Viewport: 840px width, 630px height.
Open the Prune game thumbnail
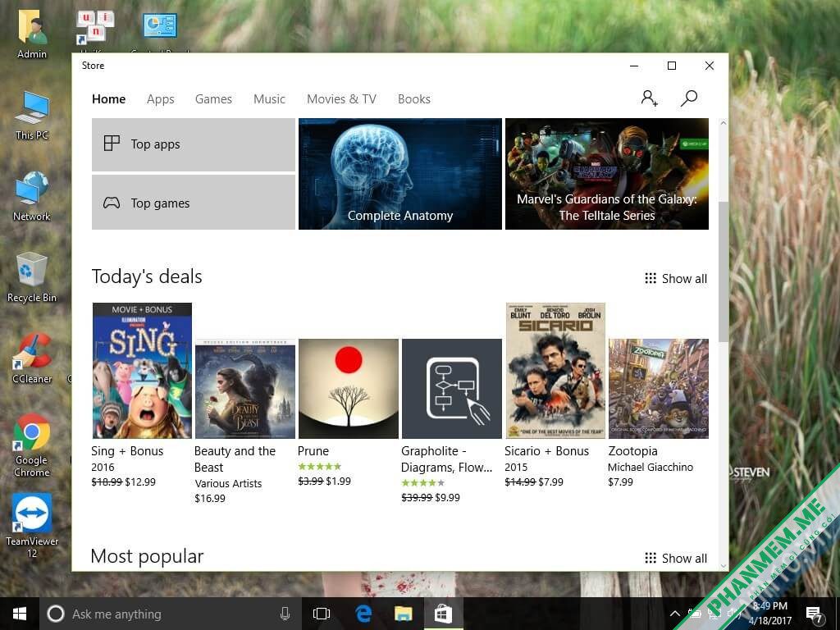point(348,389)
